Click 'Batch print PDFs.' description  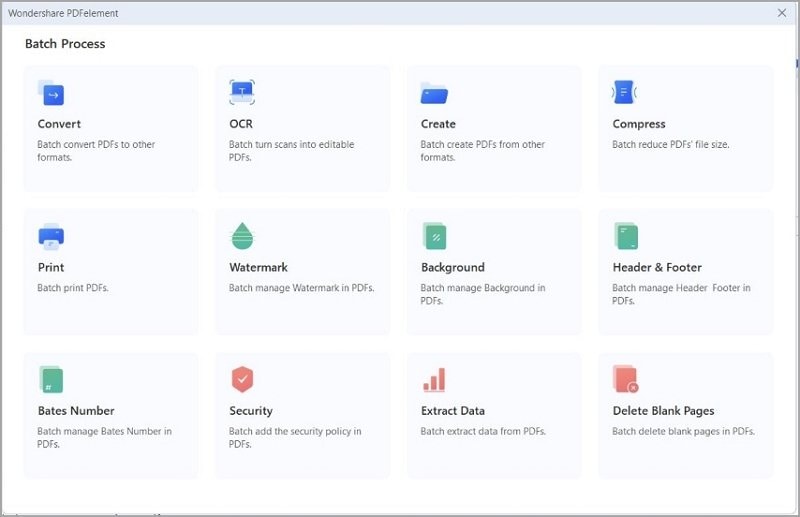pyautogui.click(x=73, y=288)
